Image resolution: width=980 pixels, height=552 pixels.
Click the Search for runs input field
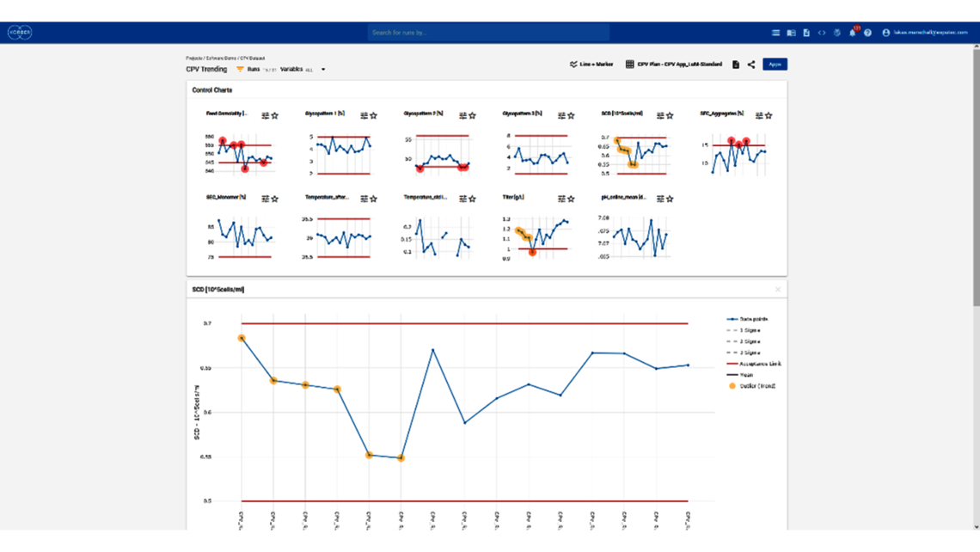(488, 33)
